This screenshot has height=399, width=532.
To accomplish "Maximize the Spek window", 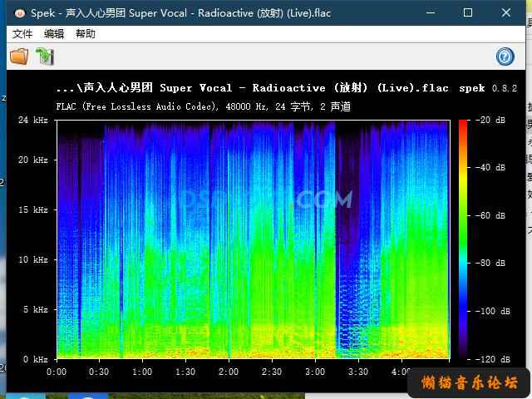I will coord(468,13).
